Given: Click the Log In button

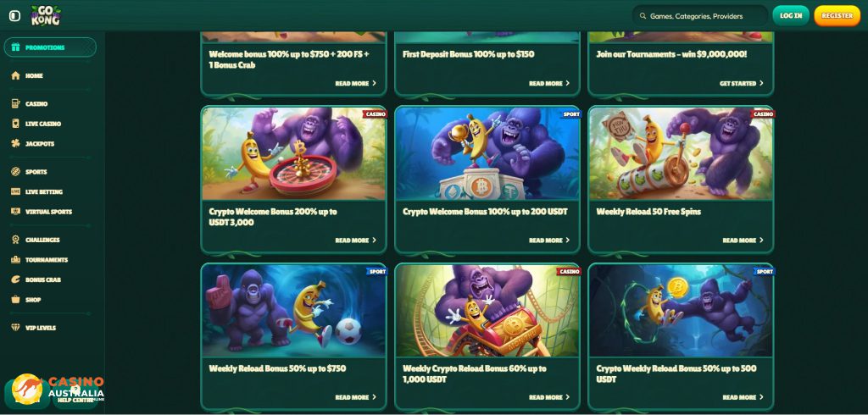Looking at the screenshot, I should 791,15.
